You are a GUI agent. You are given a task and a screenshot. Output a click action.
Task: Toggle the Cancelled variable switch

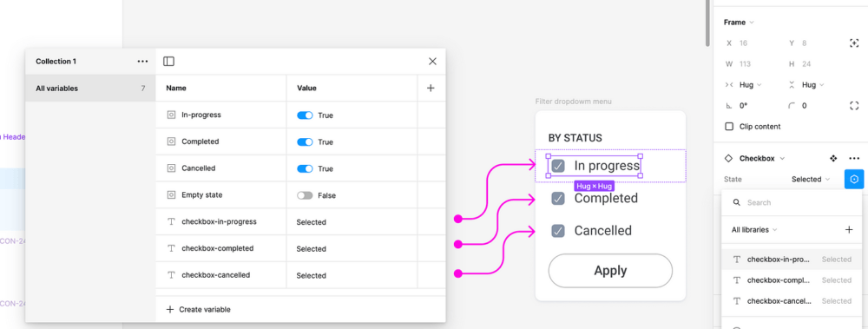pyautogui.click(x=305, y=168)
